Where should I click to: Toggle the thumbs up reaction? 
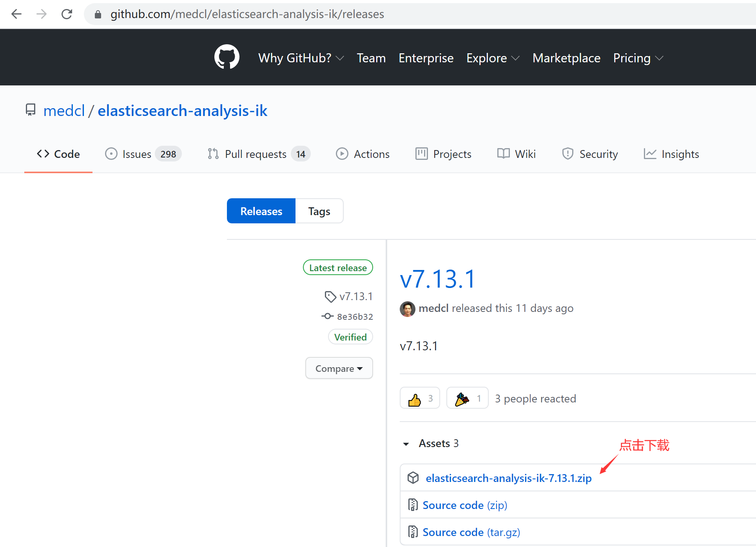tap(420, 398)
